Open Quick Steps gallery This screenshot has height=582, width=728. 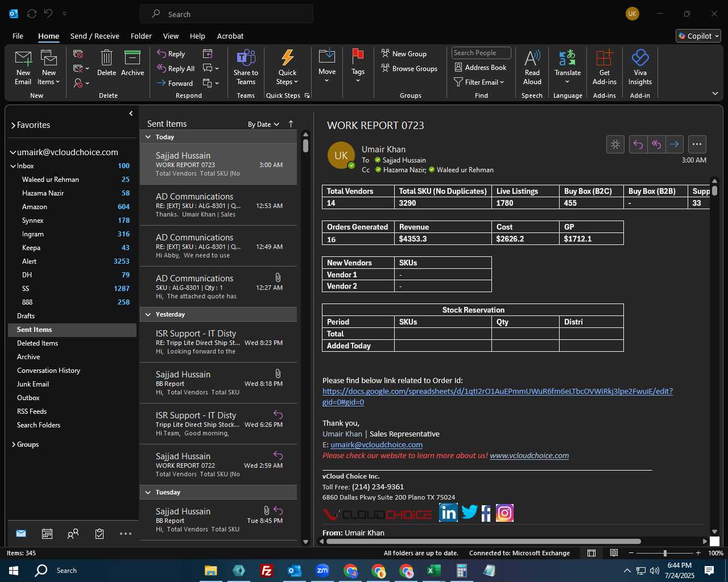[287, 67]
